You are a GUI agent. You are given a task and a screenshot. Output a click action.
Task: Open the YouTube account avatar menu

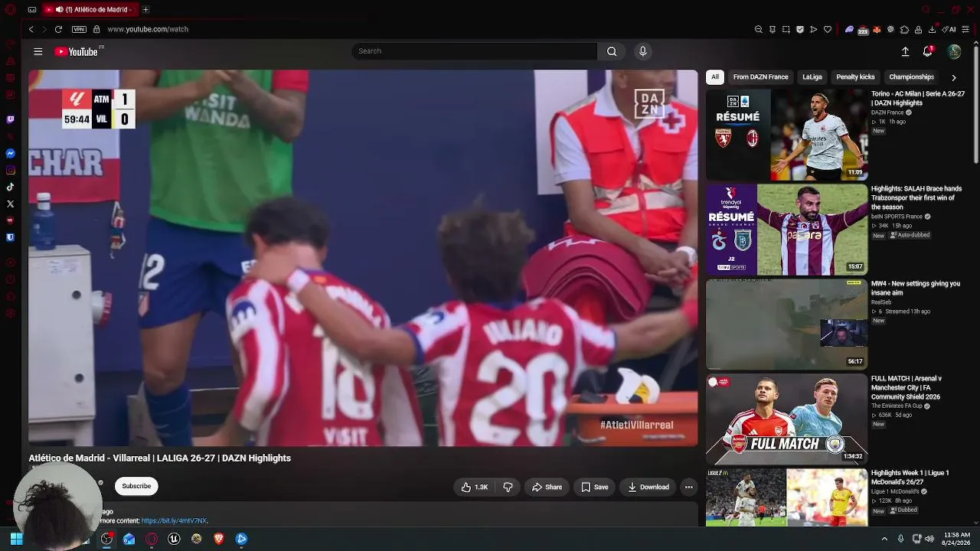954,51
